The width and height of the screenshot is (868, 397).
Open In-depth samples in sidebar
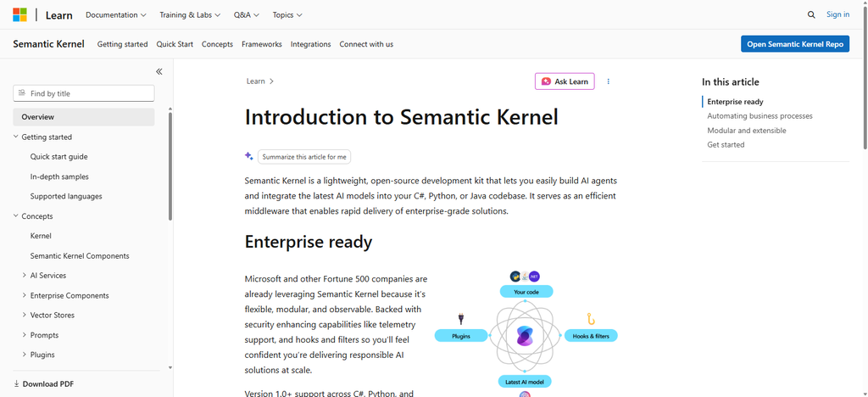[x=59, y=176]
